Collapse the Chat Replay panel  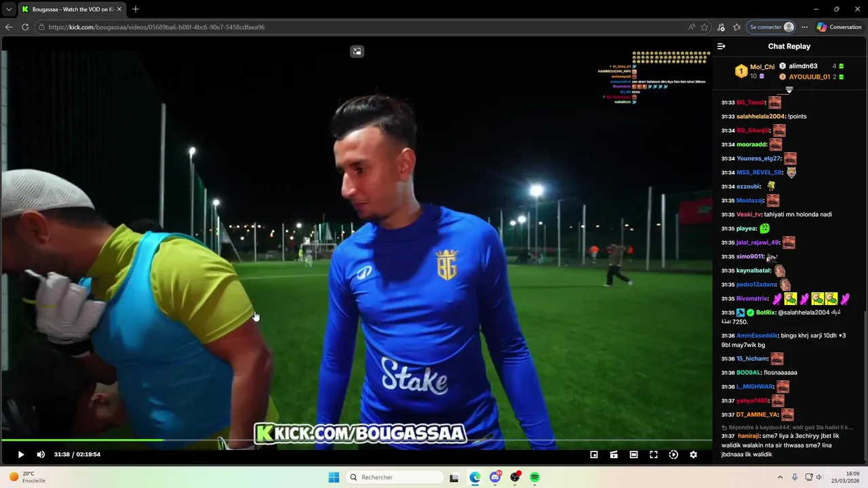722,46
